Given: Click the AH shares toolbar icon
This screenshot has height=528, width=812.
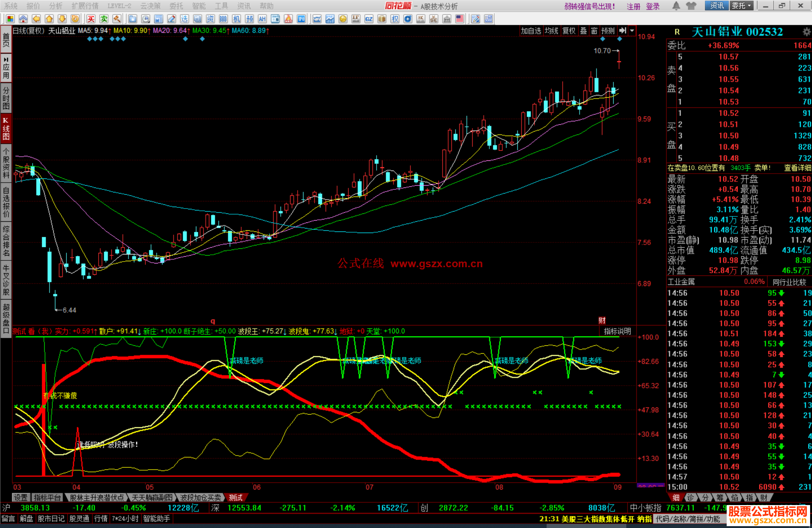Looking at the screenshot, I should (x=262, y=19).
